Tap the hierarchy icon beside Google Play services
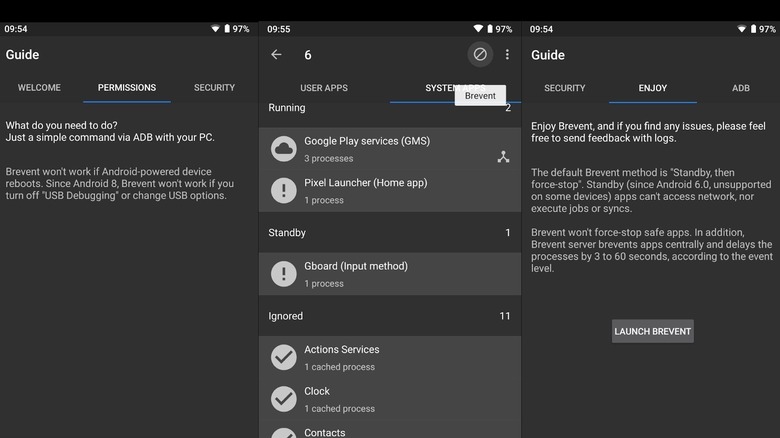Viewport: 780px width, 438px height. pyautogui.click(x=503, y=157)
